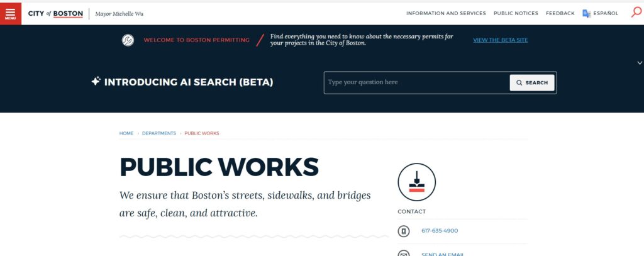The image size is (644, 256).
Task: Click the City of Boston logo
Action: [55, 13]
